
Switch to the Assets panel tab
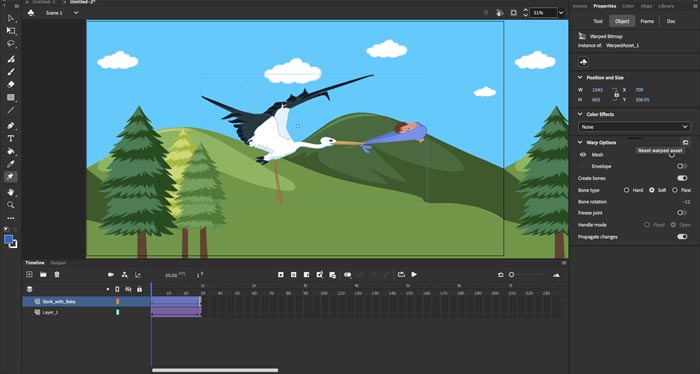click(580, 6)
